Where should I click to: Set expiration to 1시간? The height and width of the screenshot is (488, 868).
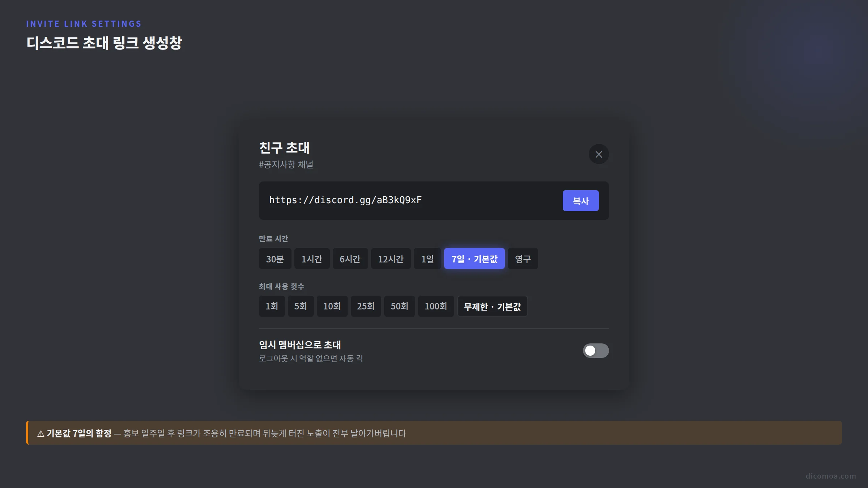point(312,259)
